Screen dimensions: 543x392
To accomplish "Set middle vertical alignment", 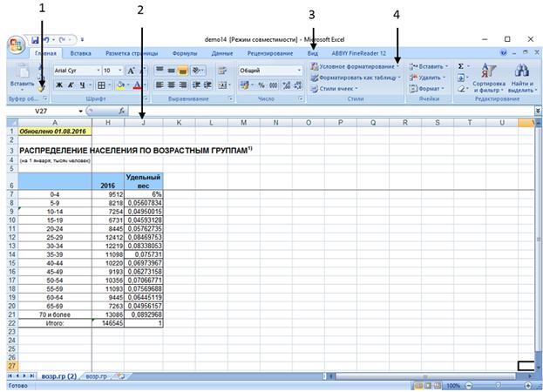I will pyautogui.click(x=171, y=71).
